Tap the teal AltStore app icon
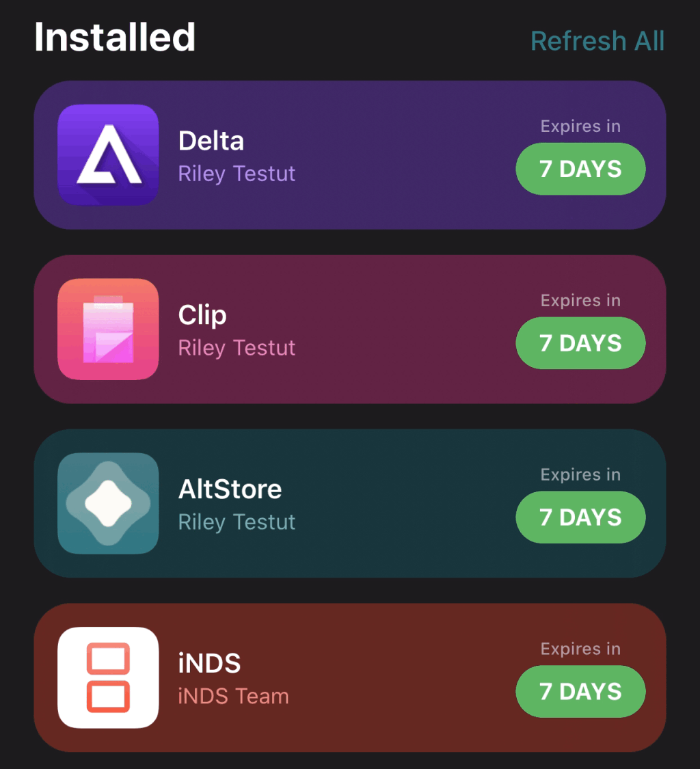The width and height of the screenshot is (700, 769). click(108, 504)
